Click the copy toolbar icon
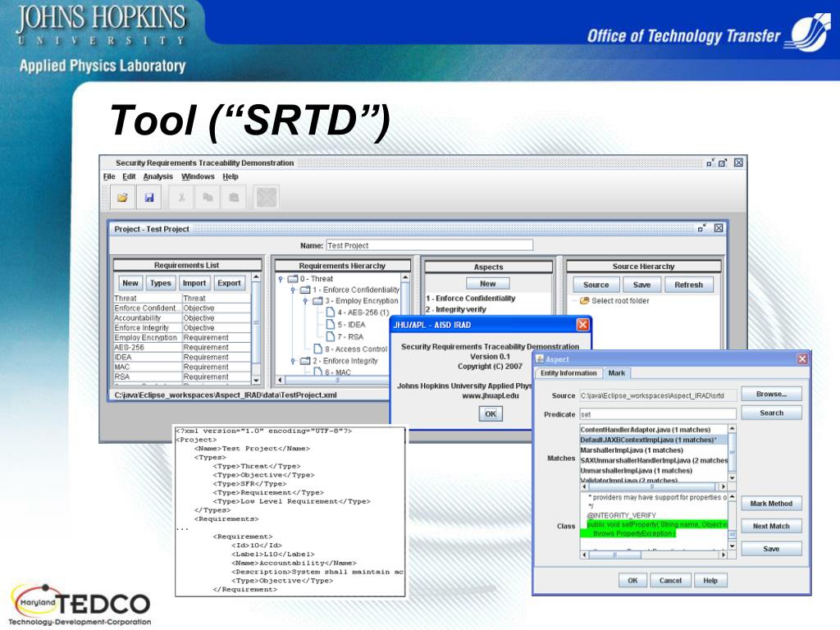Viewport: 840px width, 630px height. pyautogui.click(x=208, y=197)
